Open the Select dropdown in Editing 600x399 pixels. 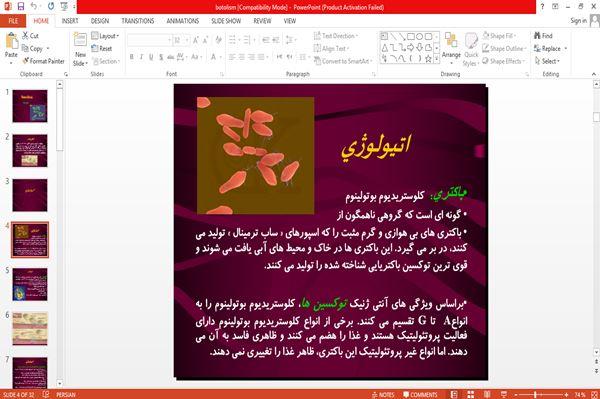click(x=547, y=61)
